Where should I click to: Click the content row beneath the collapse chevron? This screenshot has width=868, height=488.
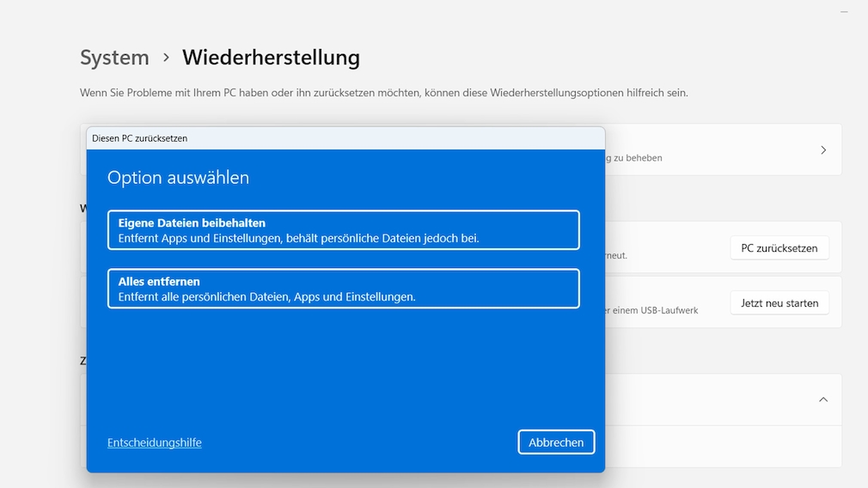click(722, 447)
